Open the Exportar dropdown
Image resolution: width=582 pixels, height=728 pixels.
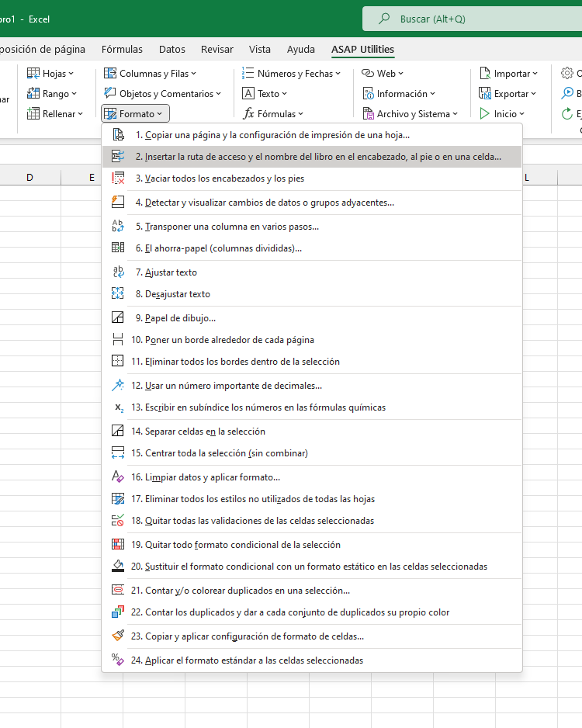508,93
